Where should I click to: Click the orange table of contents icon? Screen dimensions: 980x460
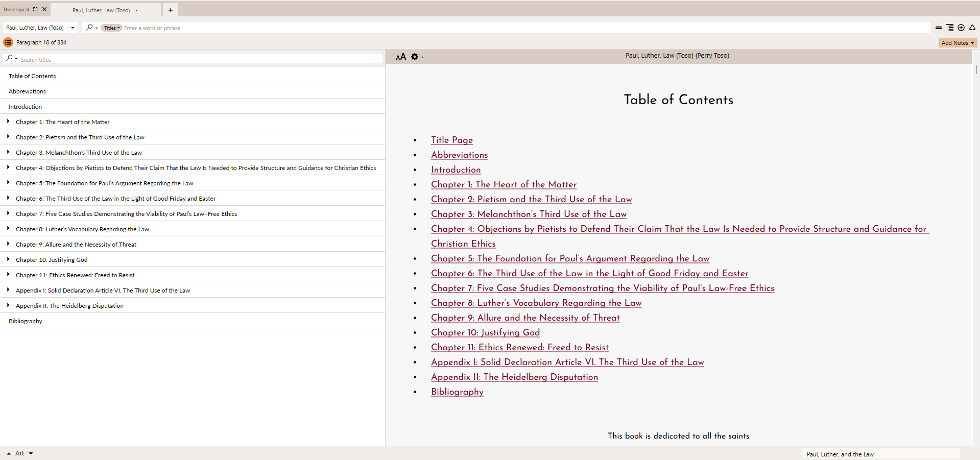coord(8,42)
